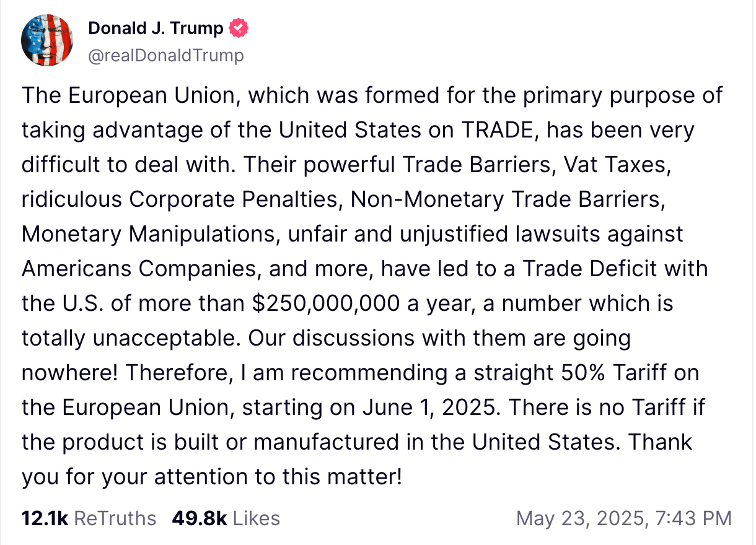The height and width of the screenshot is (545, 756).
Task: Click the word Likes in the stats row
Action: pos(257,518)
